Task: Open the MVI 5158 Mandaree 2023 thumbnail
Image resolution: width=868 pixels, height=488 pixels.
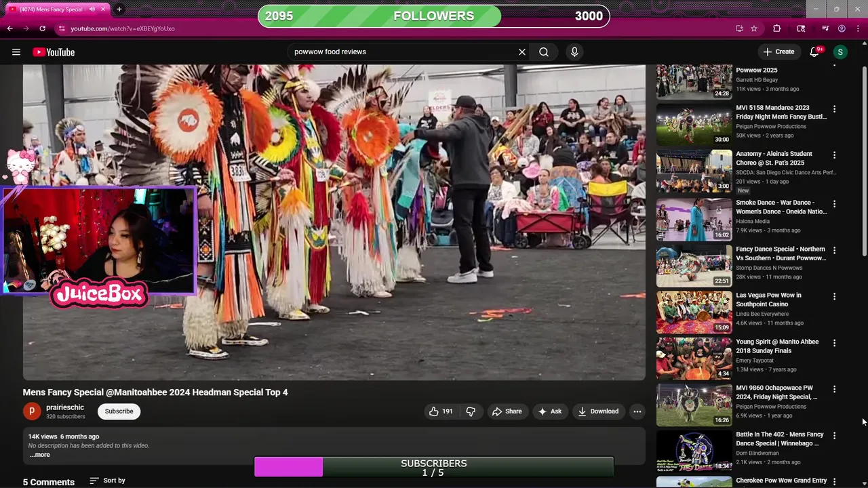Action: pyautogui.click(x=694, y=124)
